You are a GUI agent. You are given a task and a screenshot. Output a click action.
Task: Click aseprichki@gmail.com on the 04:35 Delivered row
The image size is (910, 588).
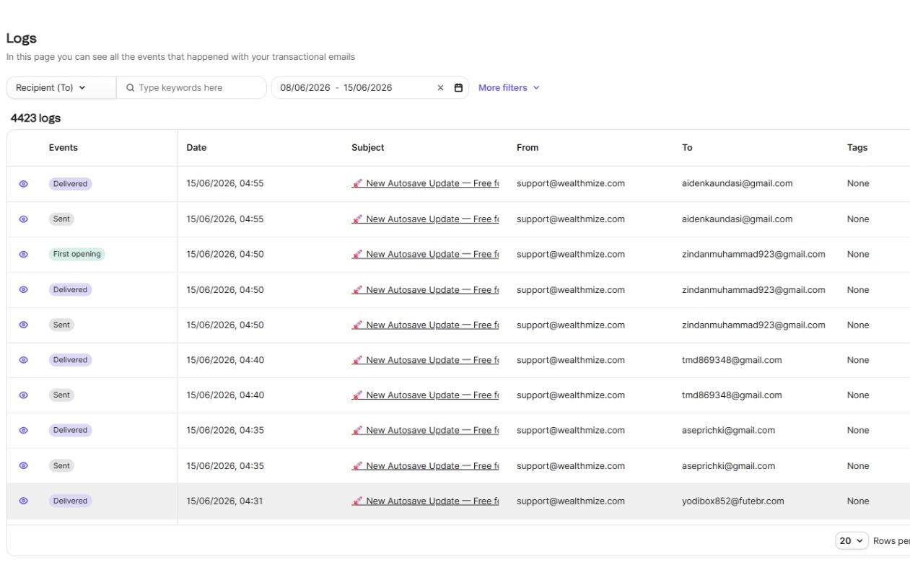tap(728, 430)
